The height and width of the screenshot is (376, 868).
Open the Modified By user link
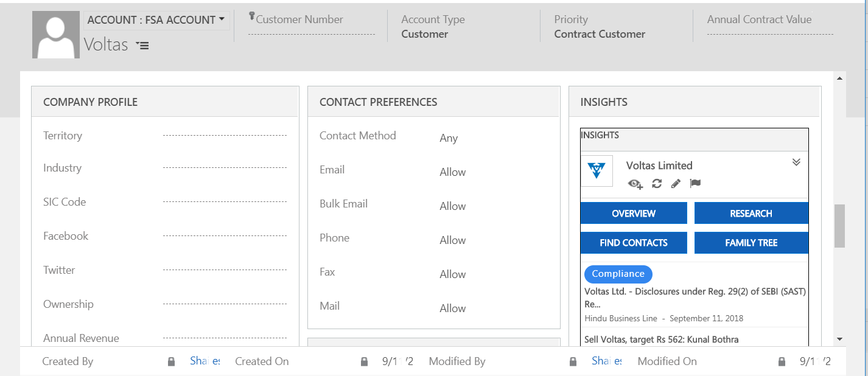(607, 361)
